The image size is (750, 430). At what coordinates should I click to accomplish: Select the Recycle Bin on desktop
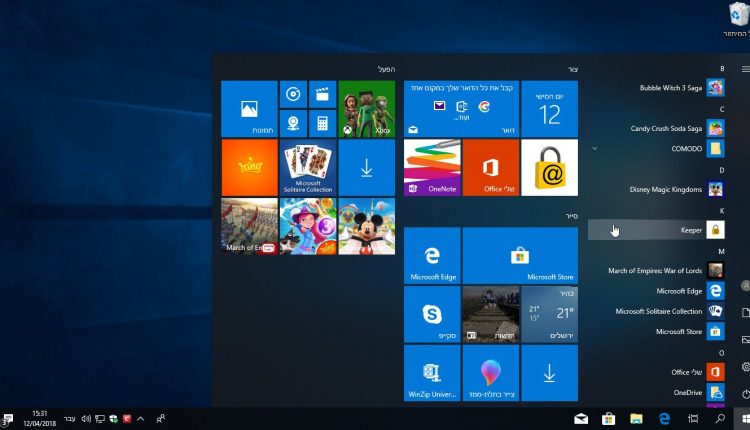point(738,19)
